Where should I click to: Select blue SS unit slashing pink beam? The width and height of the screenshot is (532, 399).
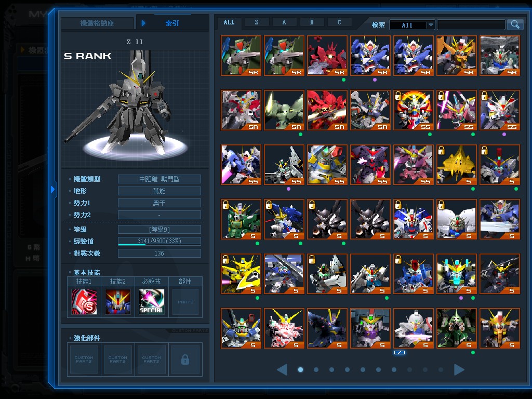tap(241, 165)
